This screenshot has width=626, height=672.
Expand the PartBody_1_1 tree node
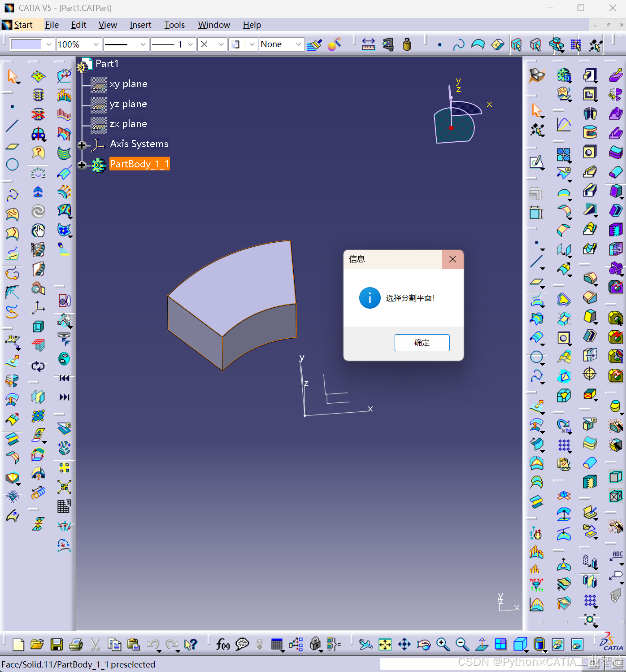[x=82, y=165]
